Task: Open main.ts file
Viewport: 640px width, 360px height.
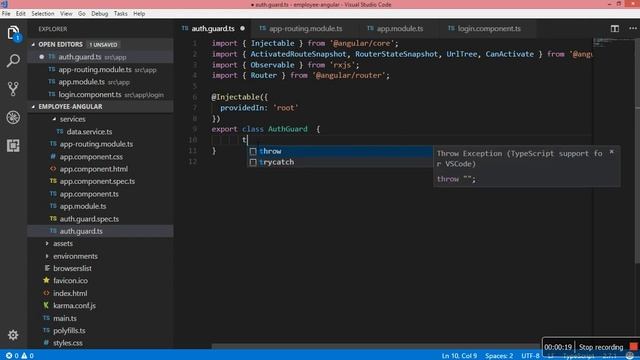Action: (x=100, y=318)
